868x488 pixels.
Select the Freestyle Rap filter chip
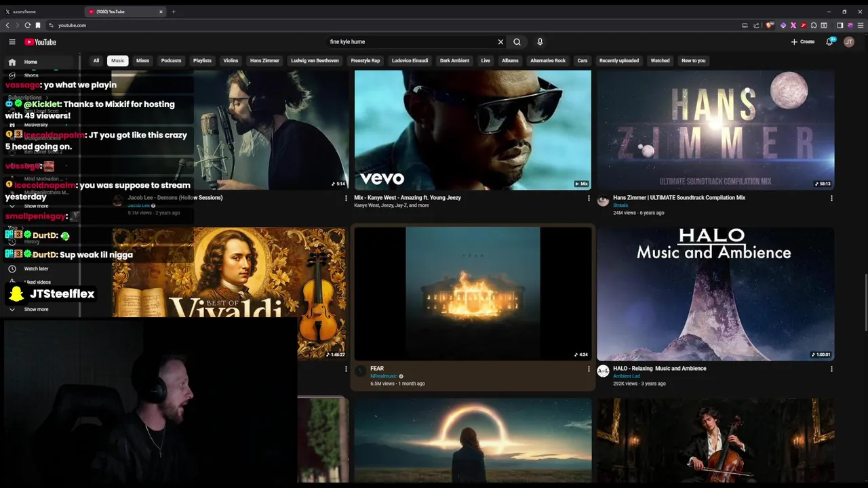(x=366, y=60)
